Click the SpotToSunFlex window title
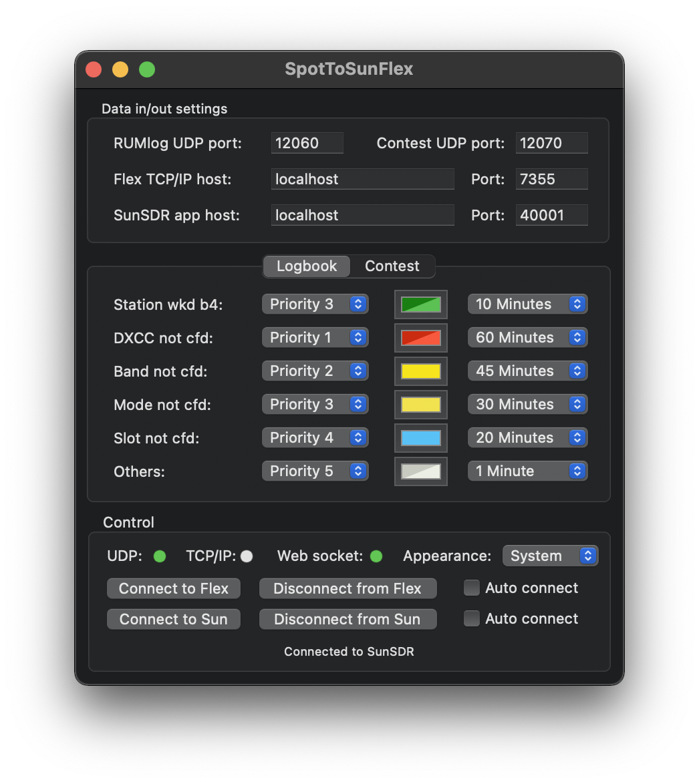Viewport: 699px width, 784px height. pos(349,69)
